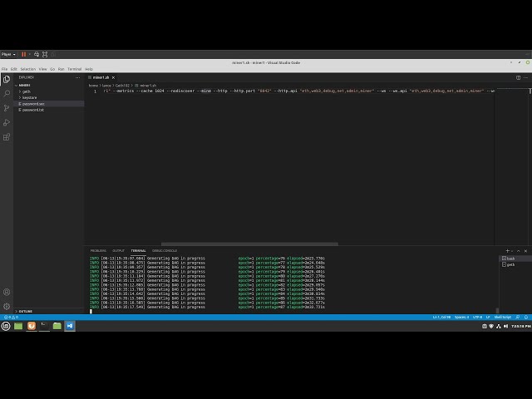
Task: Open the volume icon in system tray
Action: [505, 326]
